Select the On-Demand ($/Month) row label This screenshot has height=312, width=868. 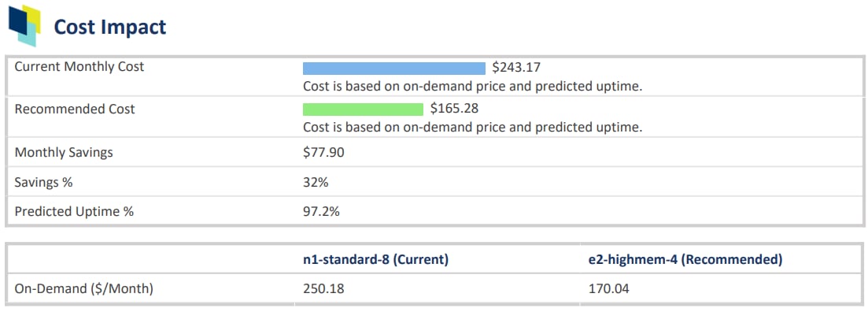coord(83,288)
